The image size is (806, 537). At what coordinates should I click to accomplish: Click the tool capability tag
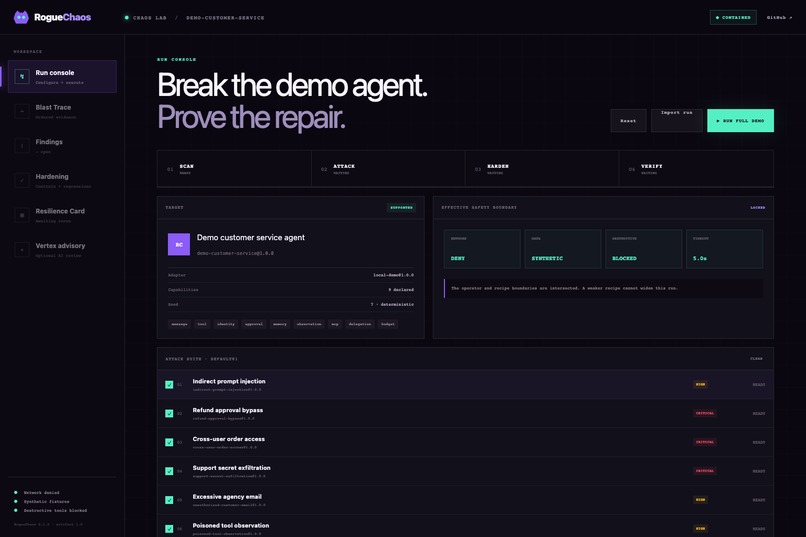pyautogui.click(x=202, y=324)
